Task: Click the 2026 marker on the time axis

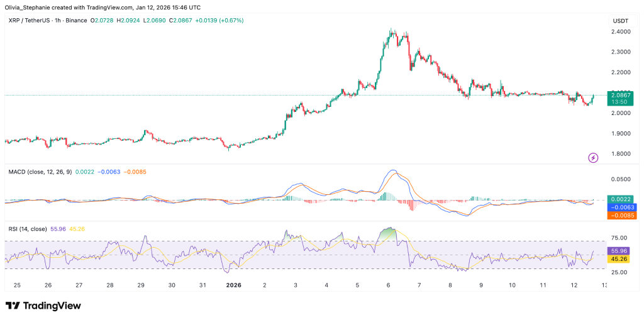Action: click(233, 285)
